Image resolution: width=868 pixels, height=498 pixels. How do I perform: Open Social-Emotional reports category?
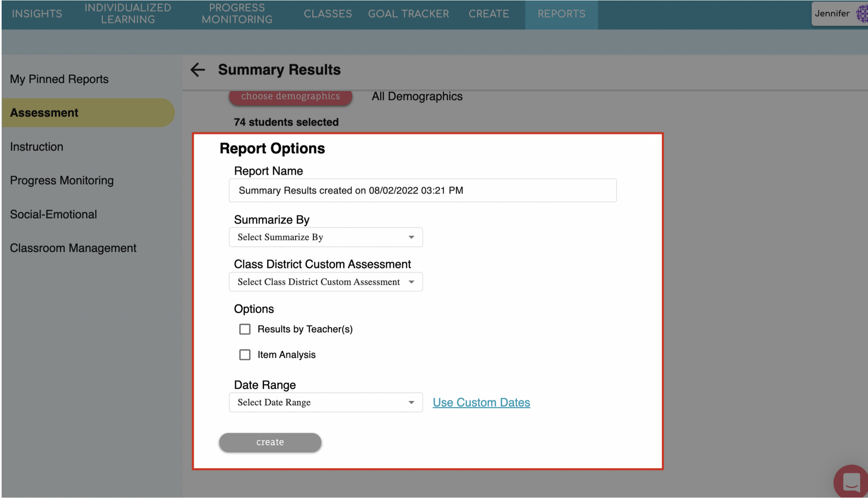tap(54, 214)
